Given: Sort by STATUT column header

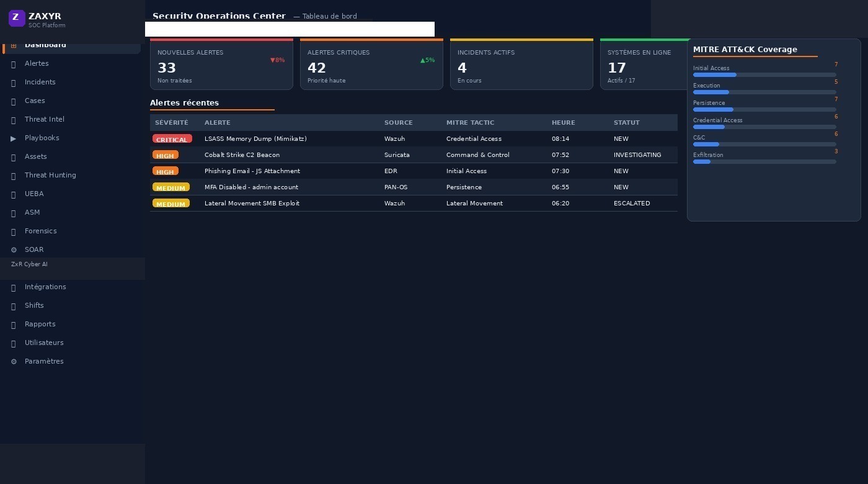Looking at the screenshot, I should [627, 123].
